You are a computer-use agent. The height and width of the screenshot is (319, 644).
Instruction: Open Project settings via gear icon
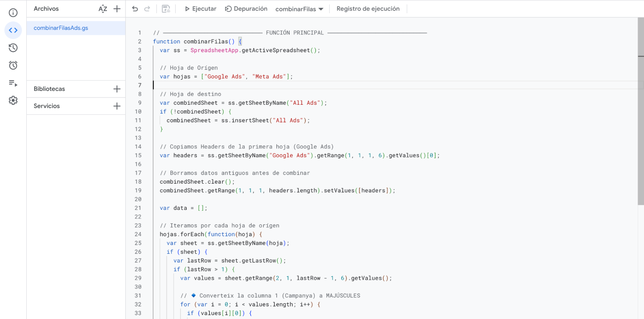click(x=13, y=100)
